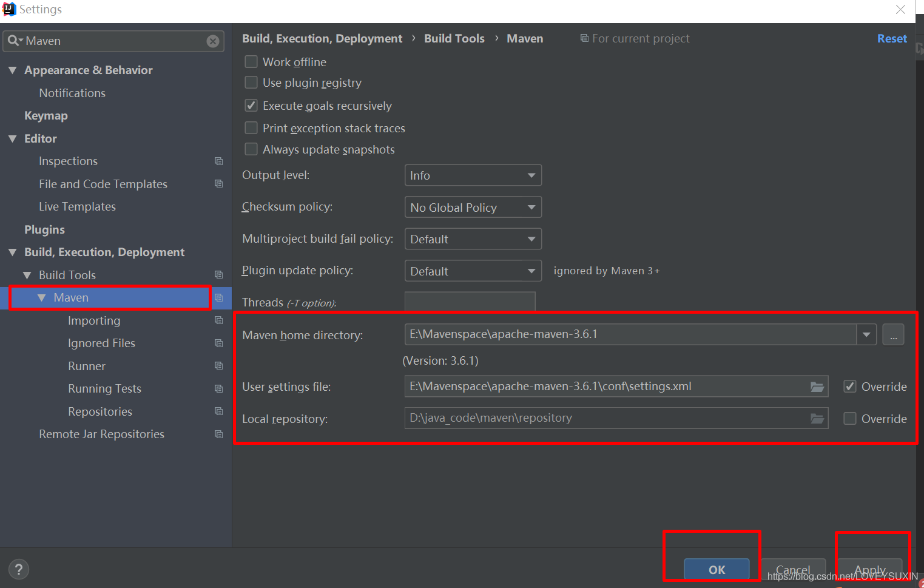Uncheck Execute goals recursively
Viewport: 924px width, 588px height.
pos(251,106)
